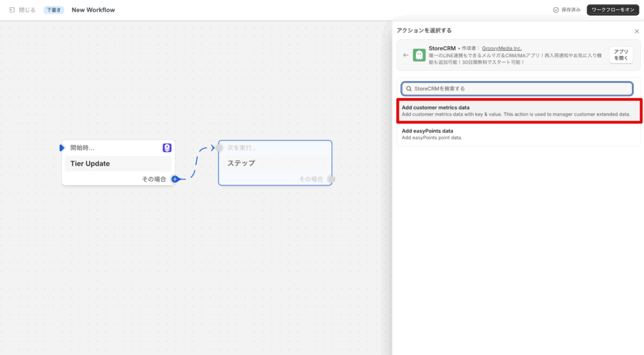This screenshot has width=644, height=355.
Task: Click the 閉じる text label
Action: click(27, 10)
